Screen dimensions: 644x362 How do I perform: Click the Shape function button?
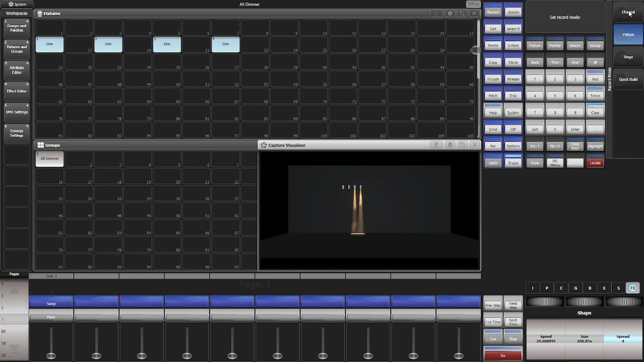coord(513,162)
